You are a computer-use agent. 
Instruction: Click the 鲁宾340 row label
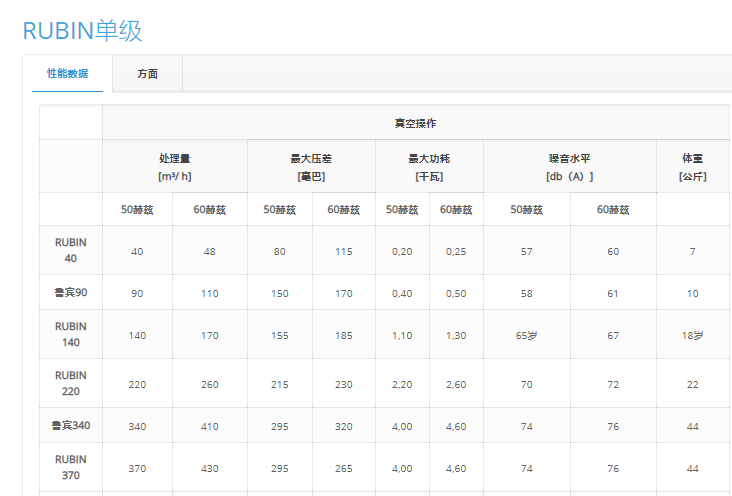(x=70, y=425)
